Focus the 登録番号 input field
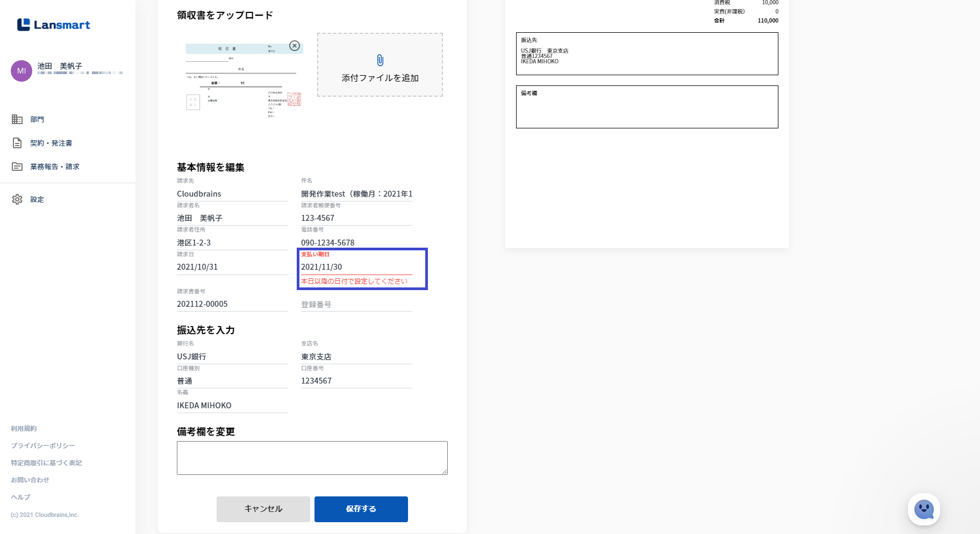 (x=356, y=305)
